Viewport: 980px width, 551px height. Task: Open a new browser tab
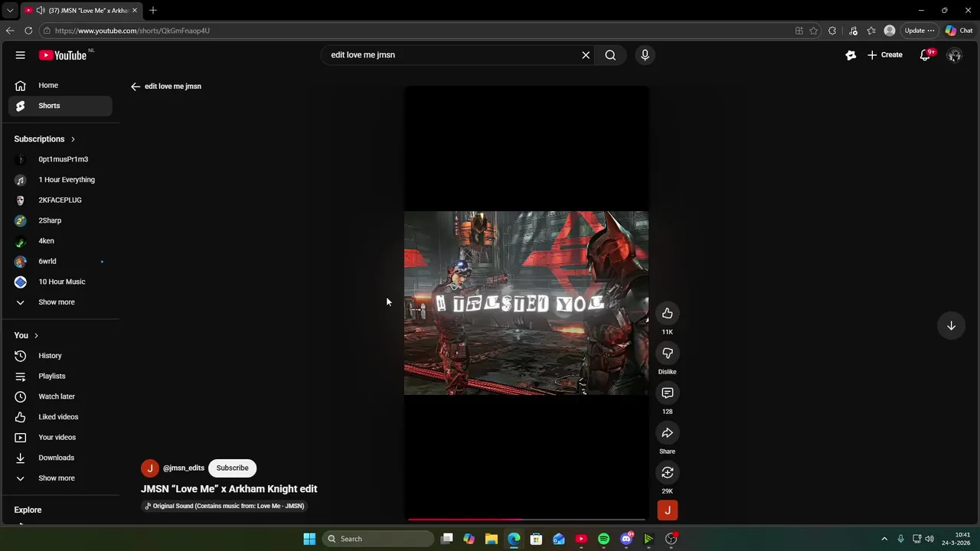click(153, 10)
